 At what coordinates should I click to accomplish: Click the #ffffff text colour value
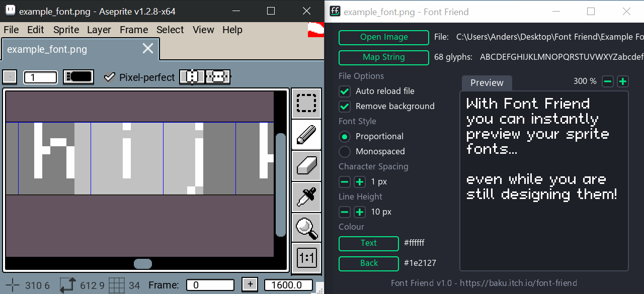(x=414, y=243)
